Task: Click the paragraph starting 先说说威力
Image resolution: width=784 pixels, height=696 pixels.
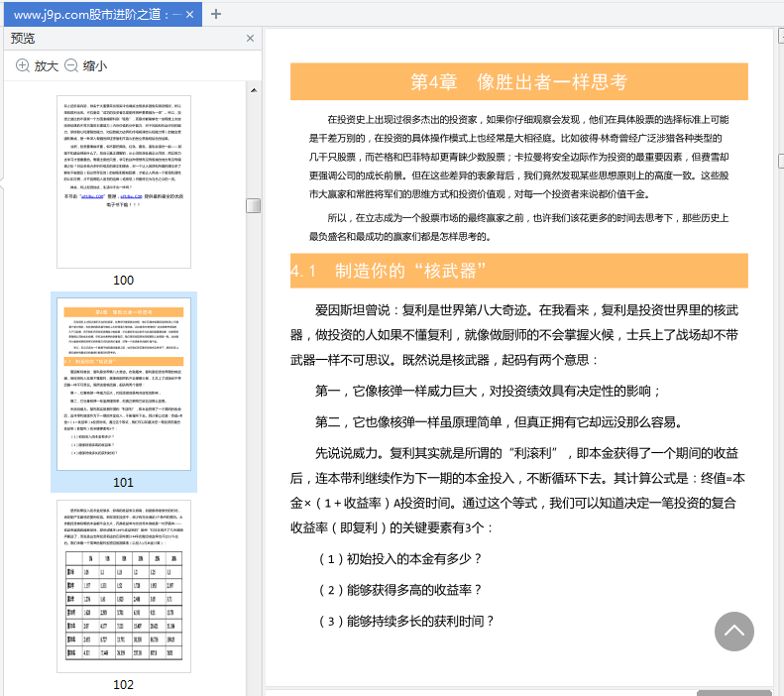Action: 517,491
